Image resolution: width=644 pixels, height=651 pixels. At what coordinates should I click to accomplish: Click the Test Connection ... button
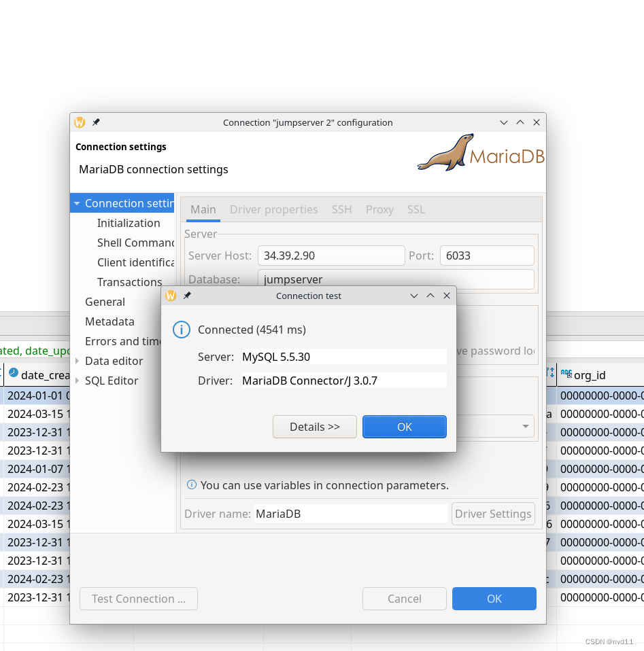click(138, 599)
